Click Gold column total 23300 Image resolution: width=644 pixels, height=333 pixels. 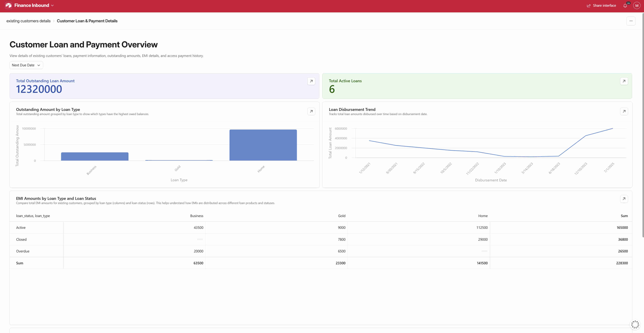tap(341, 263)
